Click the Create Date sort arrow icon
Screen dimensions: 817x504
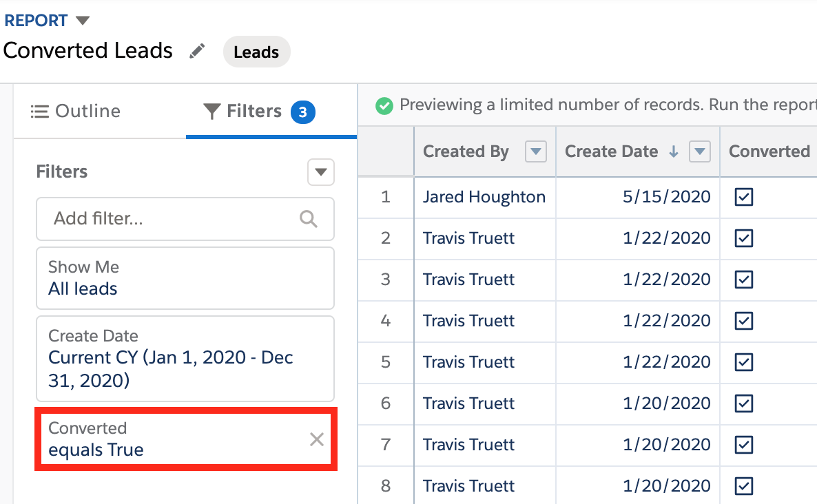674,152
